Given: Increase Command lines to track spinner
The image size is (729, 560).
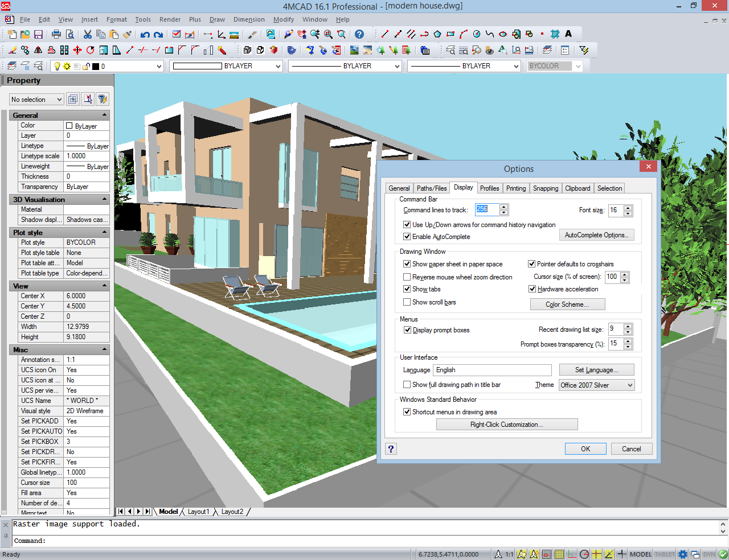Looking at the screenshot, I should (x=503, y=207).
